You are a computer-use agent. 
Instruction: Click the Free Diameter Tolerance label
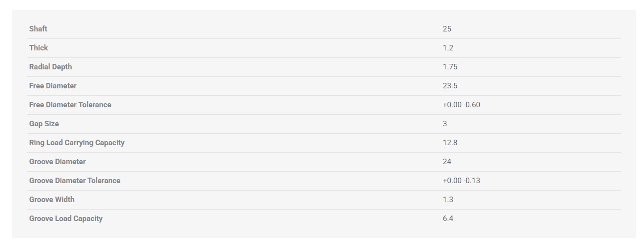70,105
